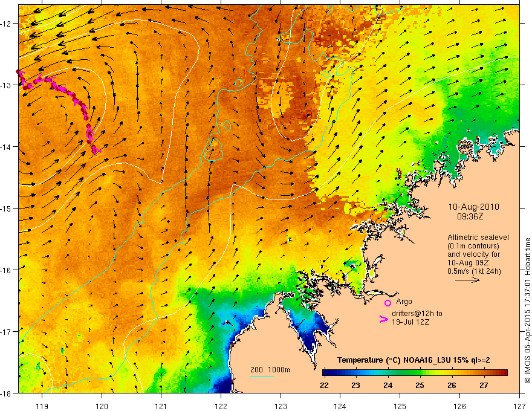Click the time label 09:36Z

pyautogui.click(x=470, y=216)
